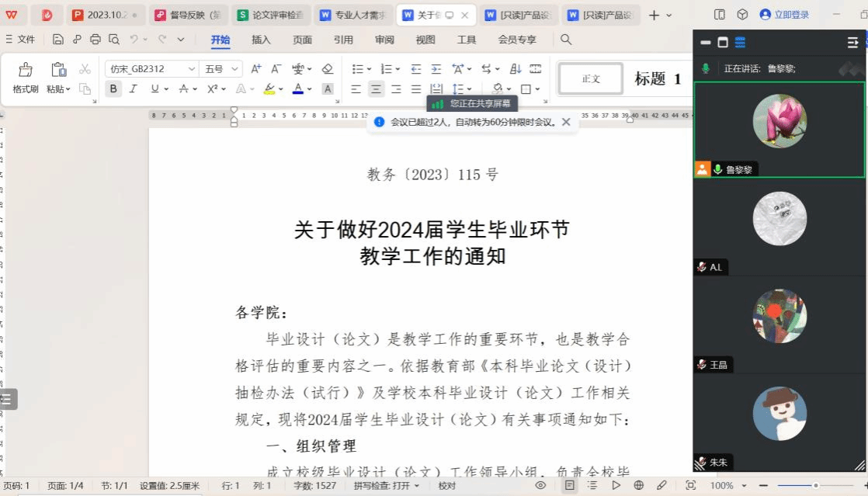Dismiss the 60-minute meeting limit notification

point(566,122)
